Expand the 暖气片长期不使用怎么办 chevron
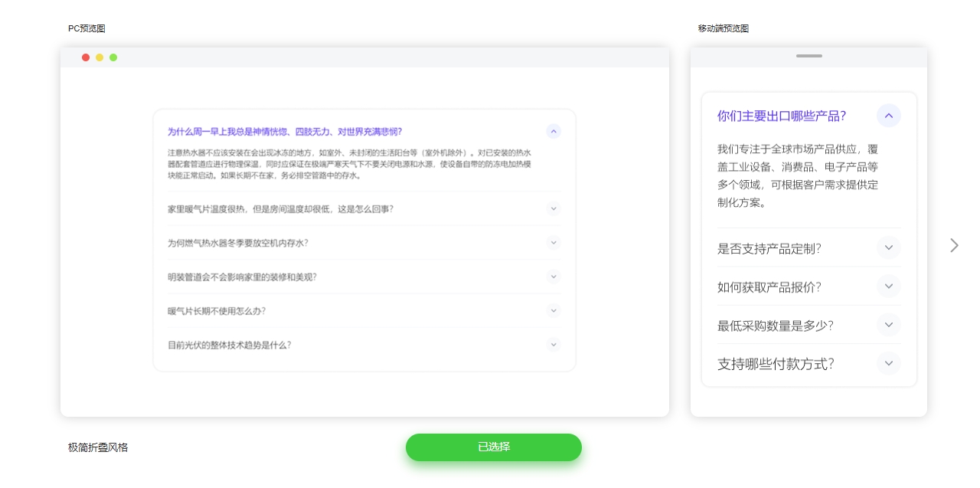Screen dimensions: 980x488 click(554, 310)
